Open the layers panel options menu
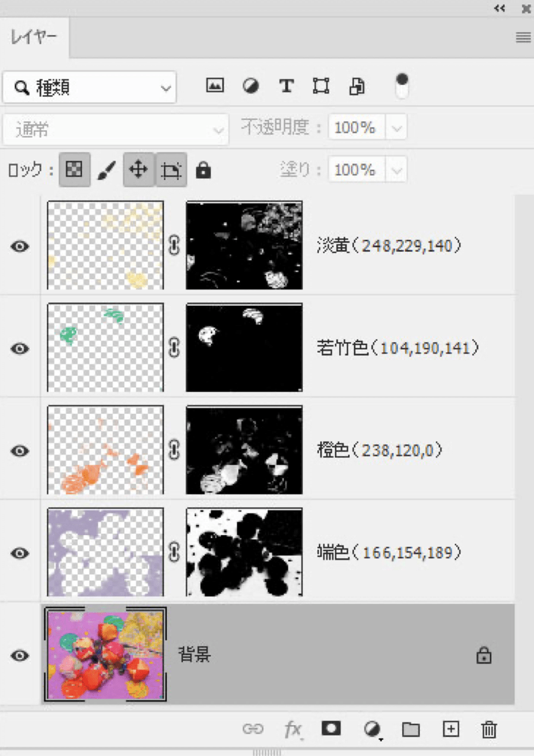534x756 pixels. (x=523, y=38)
